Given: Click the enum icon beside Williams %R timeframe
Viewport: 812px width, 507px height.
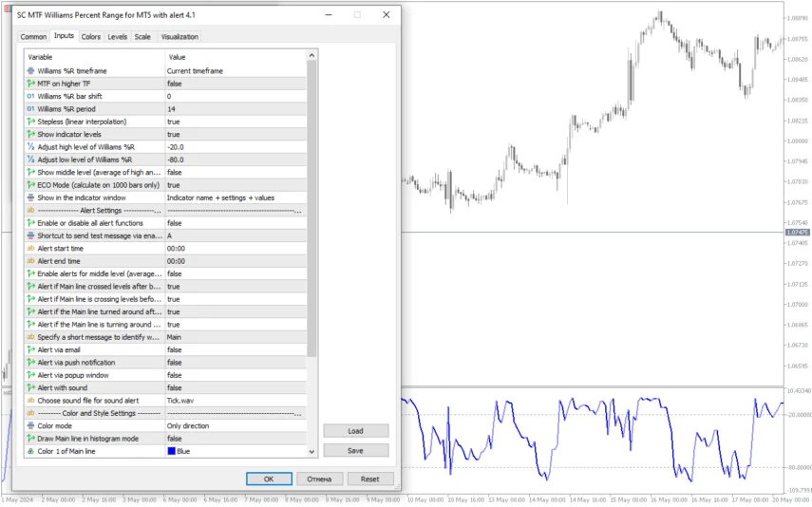Looking at the screenshot, I should (30, 71).
